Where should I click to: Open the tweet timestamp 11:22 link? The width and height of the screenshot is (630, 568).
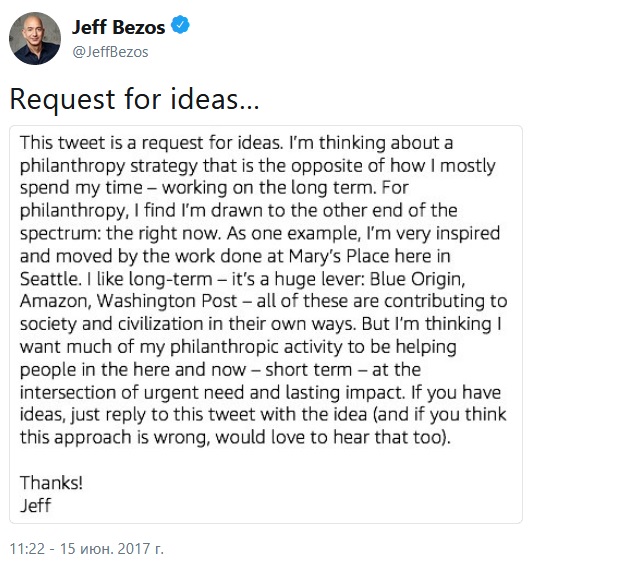pyautogui.click(x=27, y=549)
